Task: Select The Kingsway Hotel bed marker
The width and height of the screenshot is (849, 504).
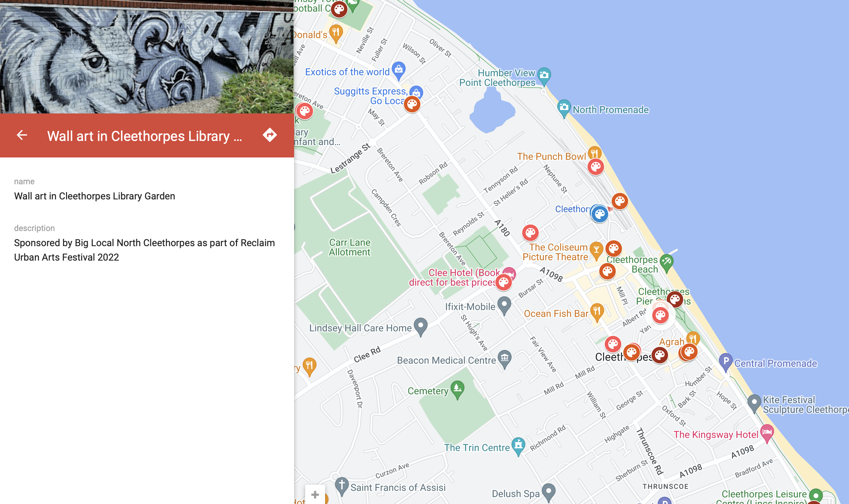Action: point(767,432)
